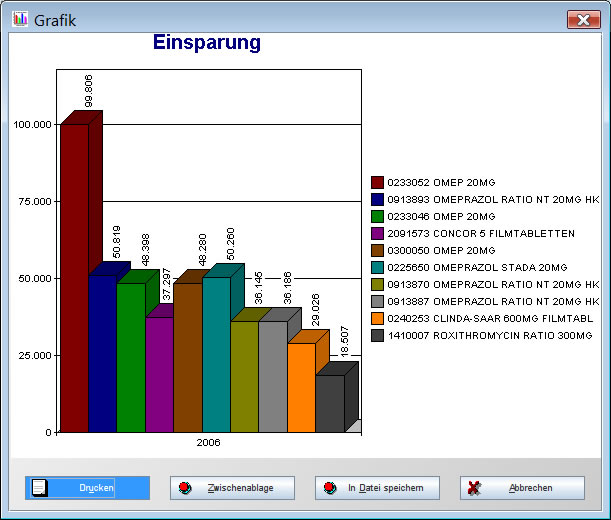The width and height of the screenshot is (611, 520).
Task: Click the dark red legend swatch for 0233052
Action: (378, 182)
